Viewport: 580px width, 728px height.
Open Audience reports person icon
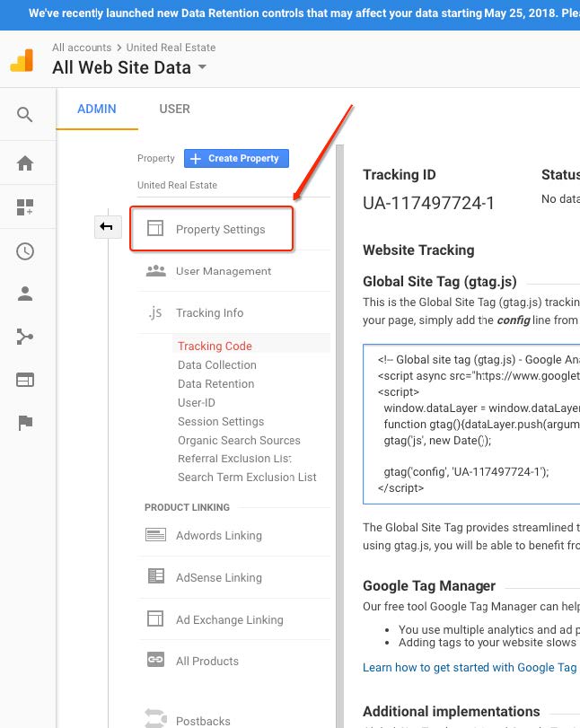[x=25, y=294]
